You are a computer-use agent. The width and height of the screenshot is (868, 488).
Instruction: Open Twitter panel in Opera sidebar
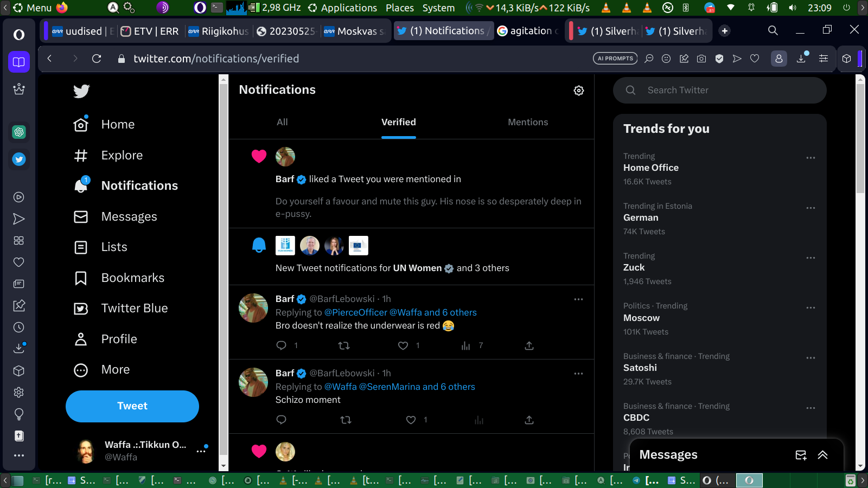pos(19,159)
